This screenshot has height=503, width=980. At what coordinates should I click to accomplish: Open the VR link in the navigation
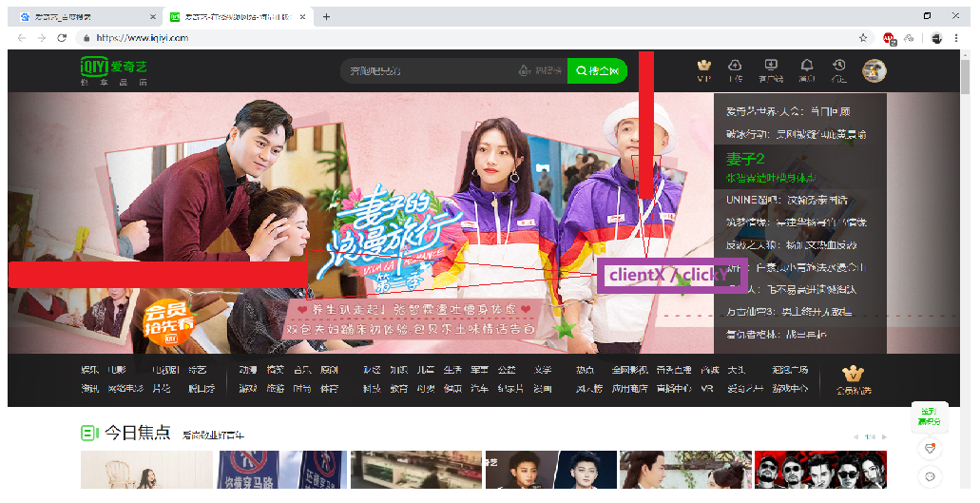pos(707,389)
